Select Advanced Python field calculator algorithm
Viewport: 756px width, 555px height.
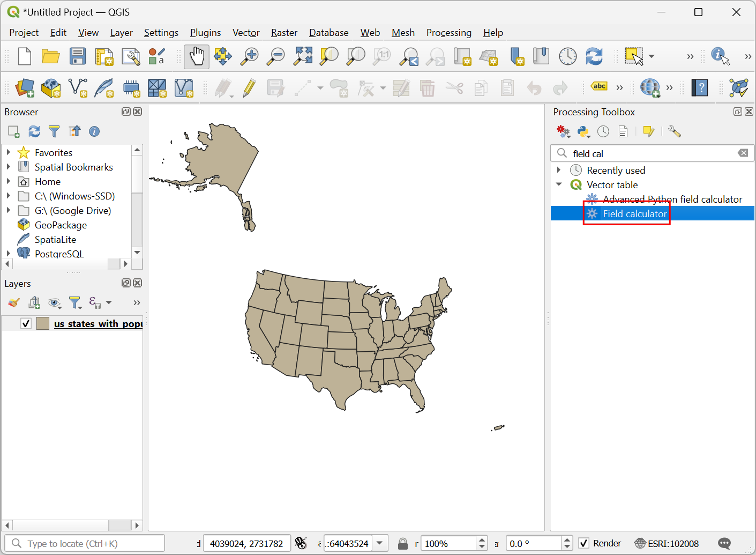672,199
